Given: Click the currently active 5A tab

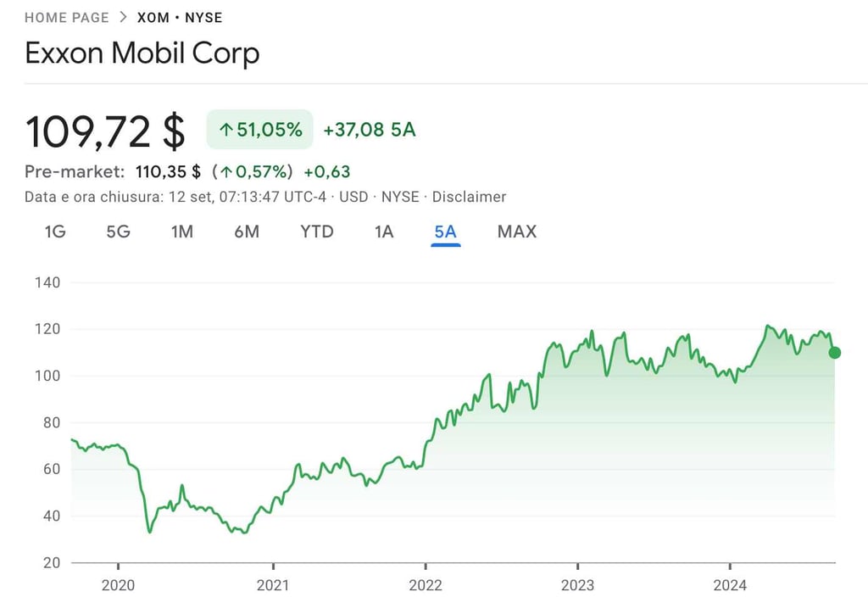Looking at the screenshot, I should [445, 232].
